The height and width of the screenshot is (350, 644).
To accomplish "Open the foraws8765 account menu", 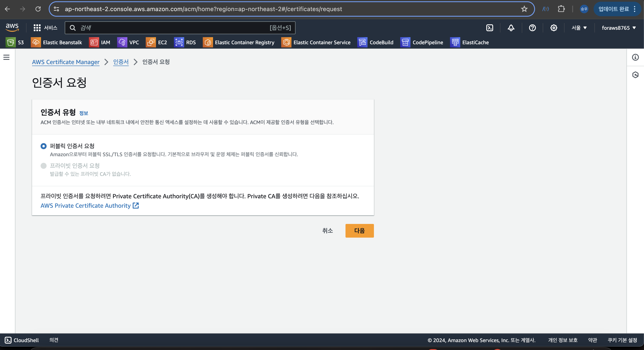I will 619,28.
